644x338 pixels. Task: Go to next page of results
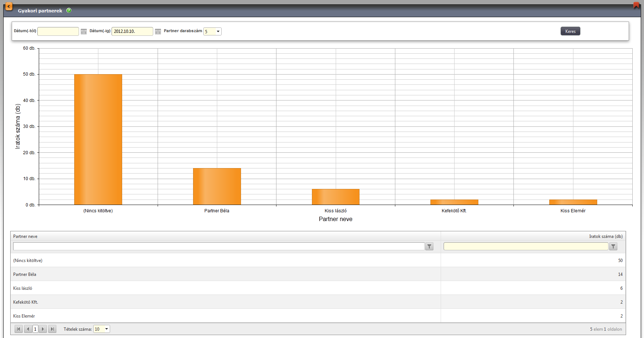click(43, 329)
